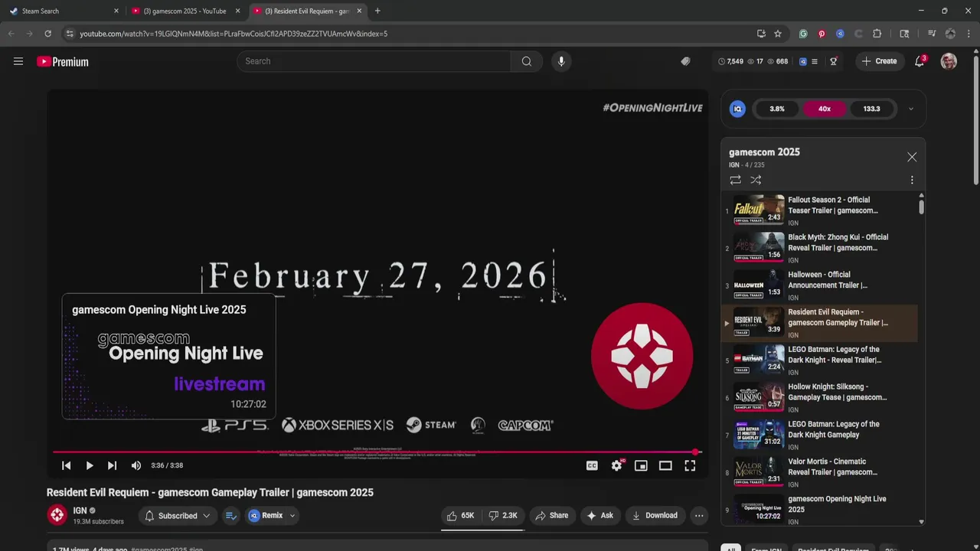Click the 133.3 vidIQ stat pill
980x551 pixels.
pos(872,109)
